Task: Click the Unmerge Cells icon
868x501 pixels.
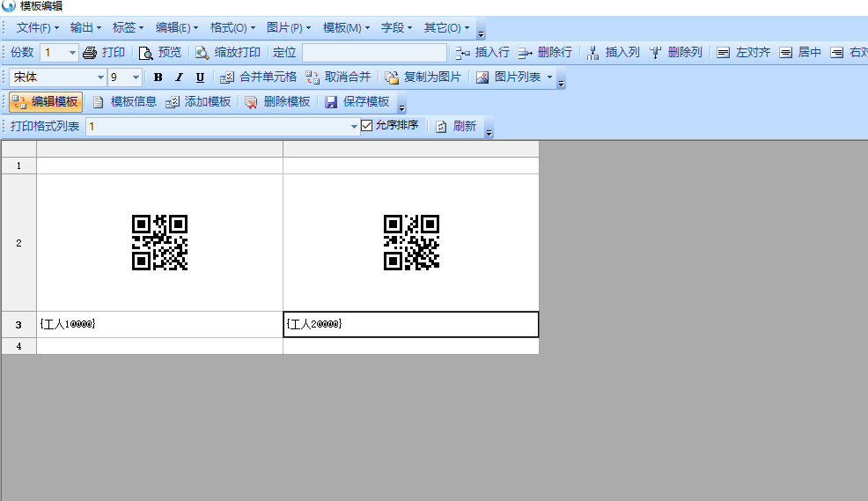Action: pyautogui.click(x=313, y=77)
